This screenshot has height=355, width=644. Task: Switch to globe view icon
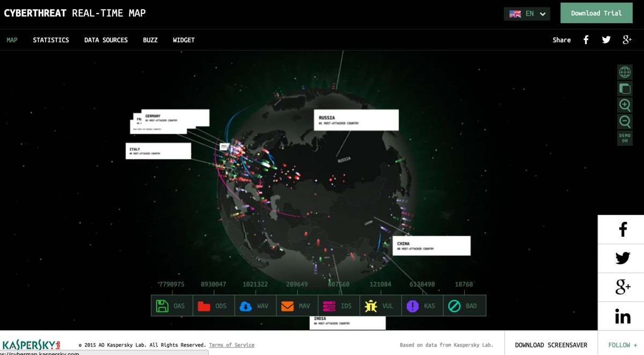(x=625, y=72)
